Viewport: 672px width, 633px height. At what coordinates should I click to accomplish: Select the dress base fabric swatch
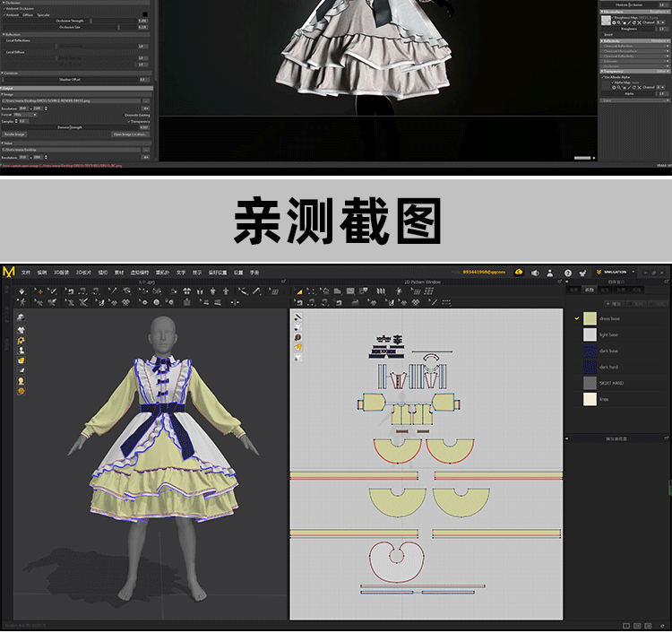tap(590, 318)
